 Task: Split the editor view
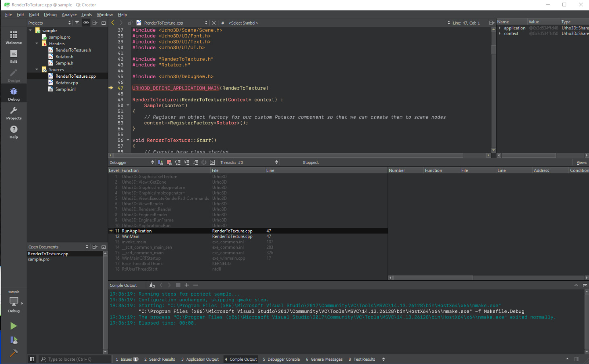point(492,23)
